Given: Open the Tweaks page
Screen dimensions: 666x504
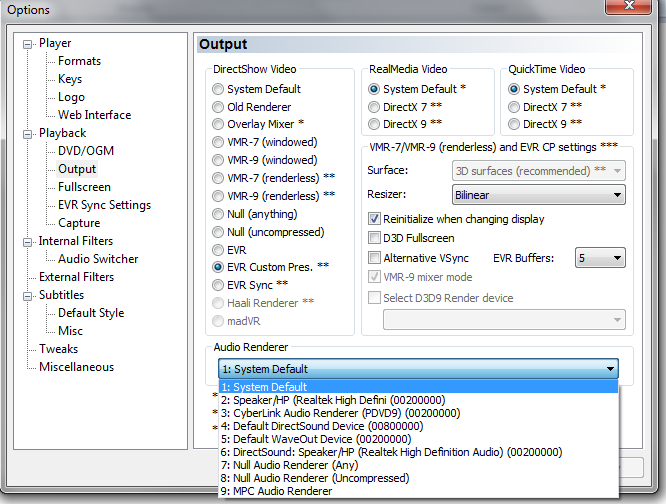Looking at the screenshot, I should pos(59,349).
